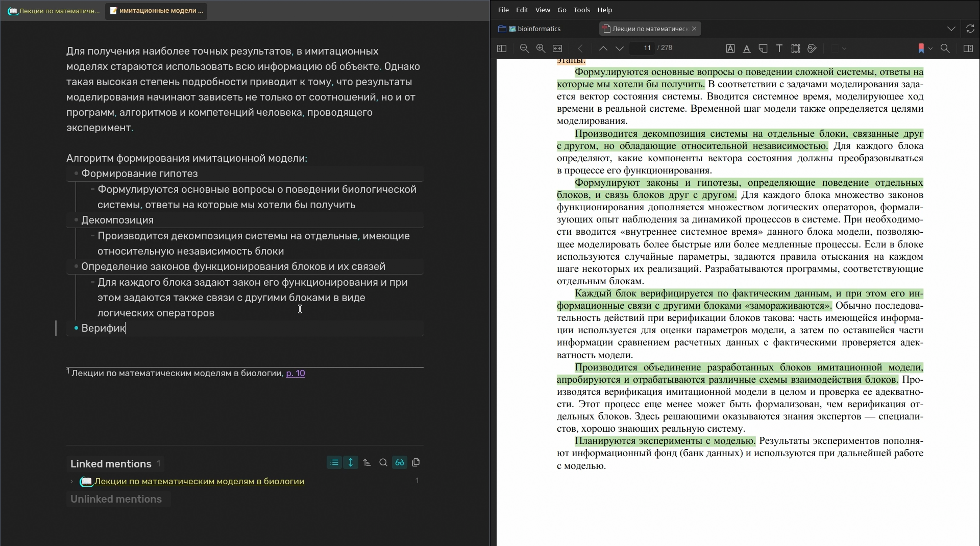Toggle the Zotero reader right context pane

pyautogui.click(x=968, y=48)
